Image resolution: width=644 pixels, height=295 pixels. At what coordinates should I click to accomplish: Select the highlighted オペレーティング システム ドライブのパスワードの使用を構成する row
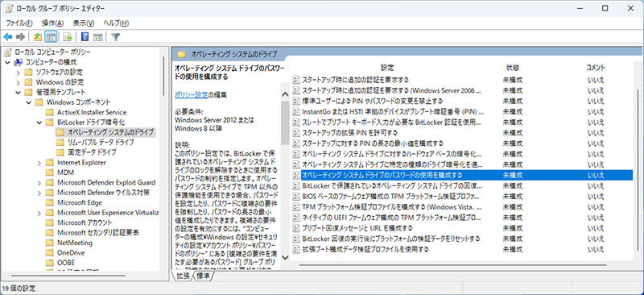(x=461, y=175)
